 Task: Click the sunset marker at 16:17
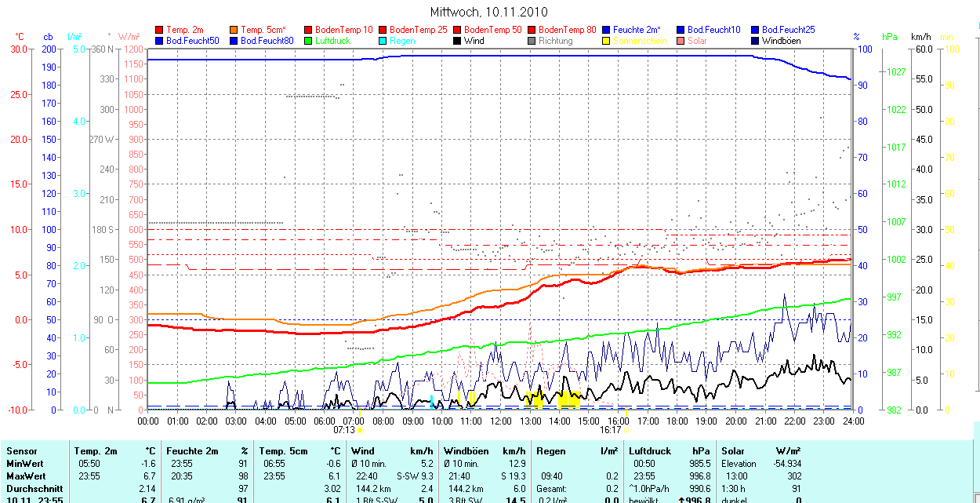point(626,429)
